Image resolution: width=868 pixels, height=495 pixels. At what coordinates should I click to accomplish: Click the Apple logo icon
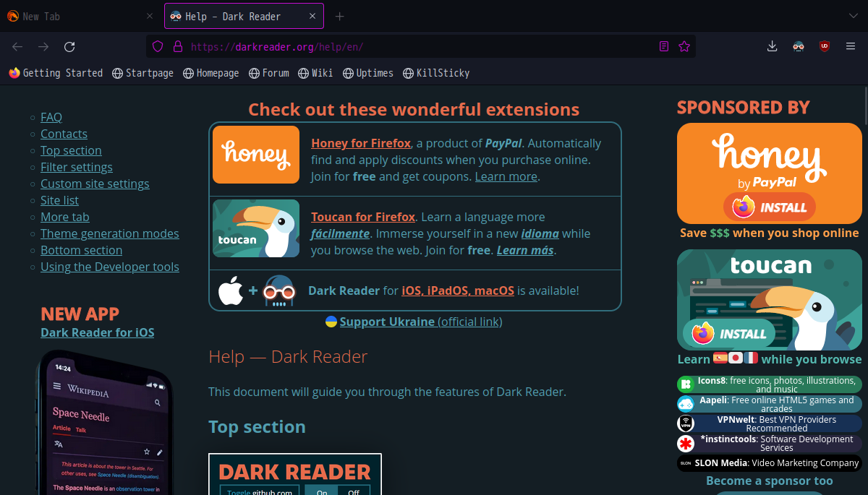tap(231, 291)
